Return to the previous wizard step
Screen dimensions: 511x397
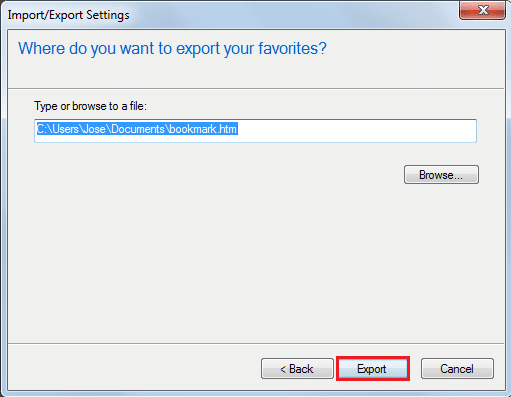(x=297, y=369)
